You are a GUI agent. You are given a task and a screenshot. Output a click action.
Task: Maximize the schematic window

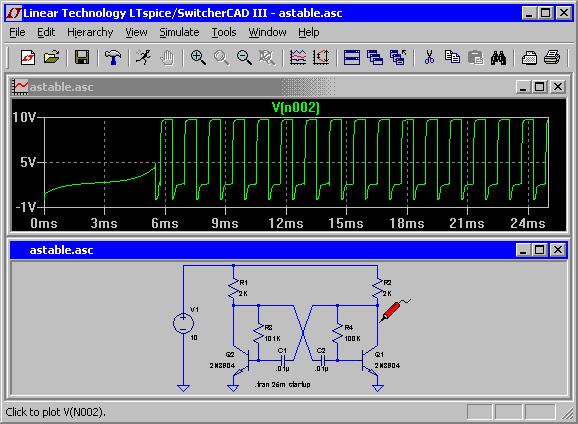pyautogui.click(x=540, y=250)
